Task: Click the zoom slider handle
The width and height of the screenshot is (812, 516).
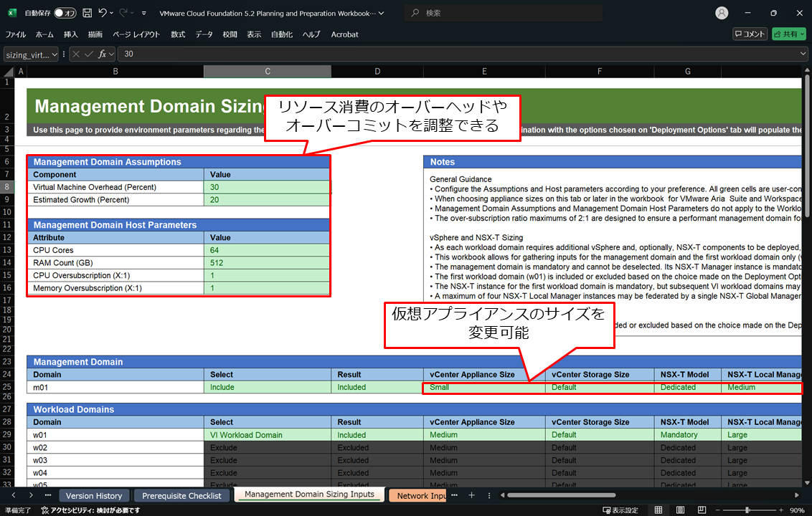Action: pos(747,510)
